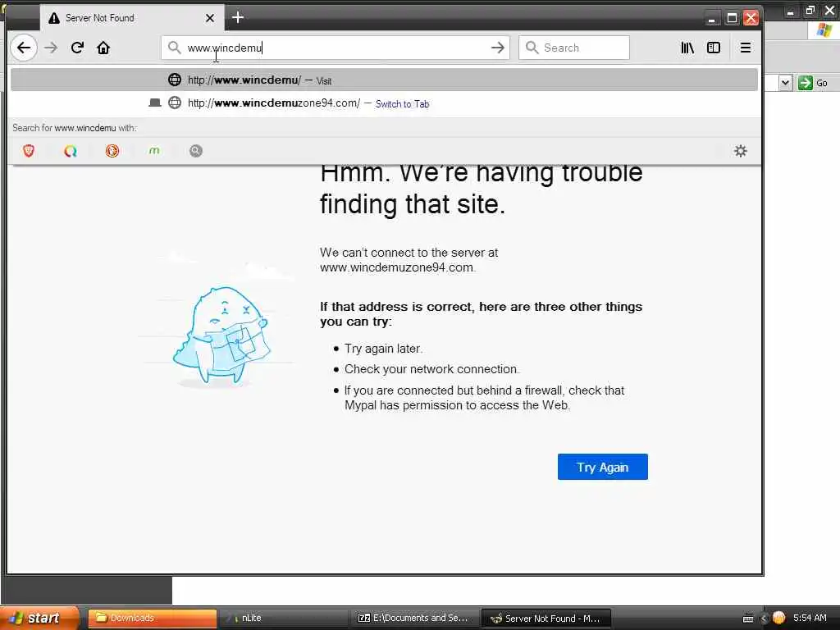
Task: Click the orange tray notification icon
Action: pos(778,618)
